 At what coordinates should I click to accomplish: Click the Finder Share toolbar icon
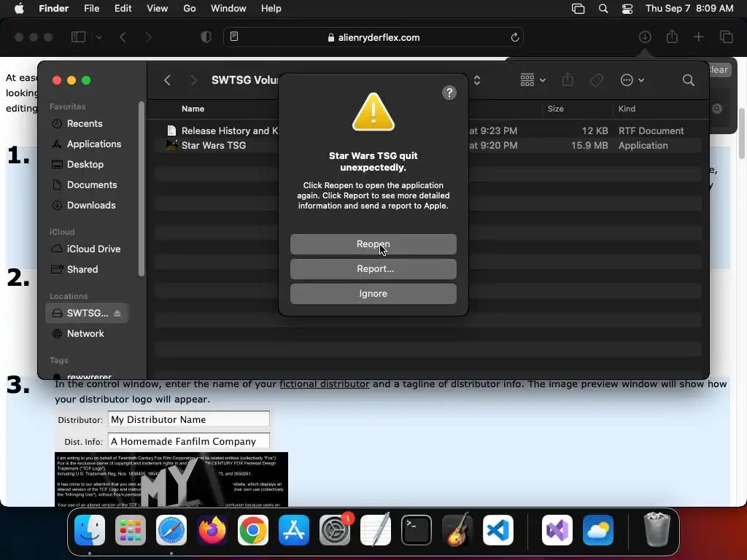click(x=568, y=79)
